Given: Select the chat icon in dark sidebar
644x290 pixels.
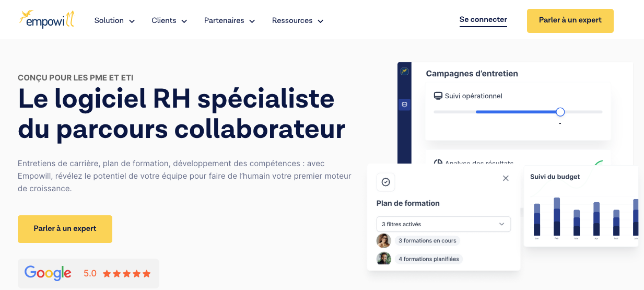Looking at the screenshot, I should click(x=404, y=105).
